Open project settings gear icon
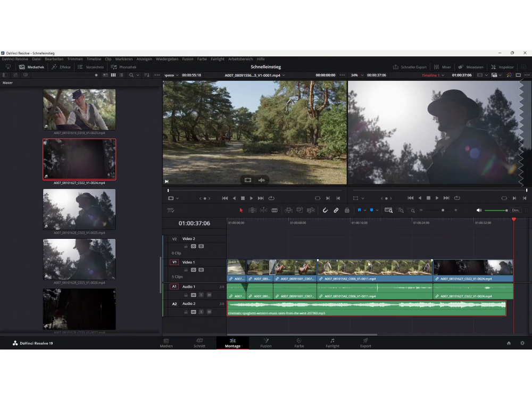Viewport: 532px width, 399px height. point(522,343)
